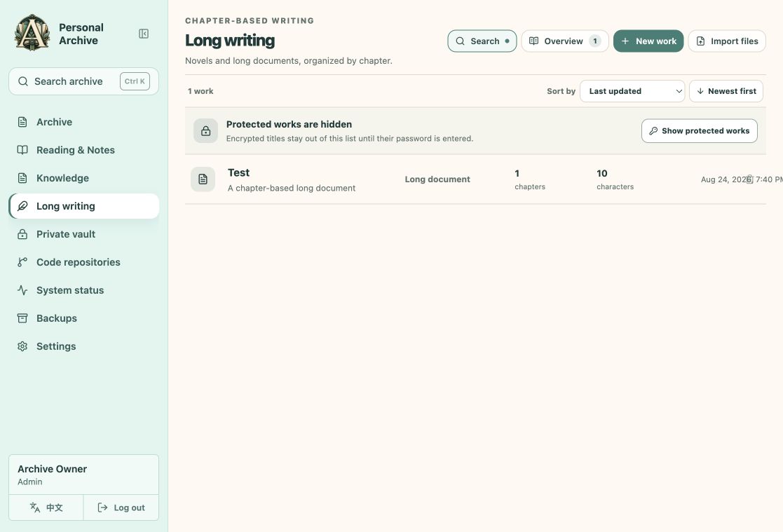Open the Backups page
The width and height of the screenshot is (783, 532).
pos(84,318)
